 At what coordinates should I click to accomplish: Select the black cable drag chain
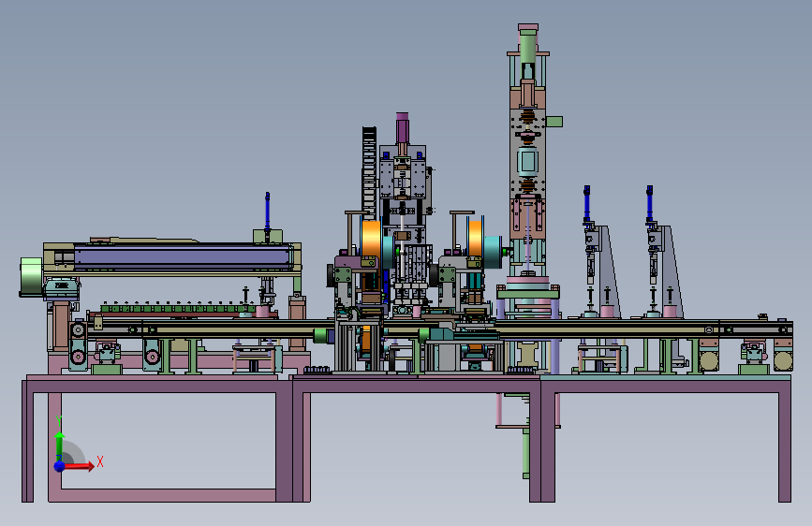click(x=369, y=171)
